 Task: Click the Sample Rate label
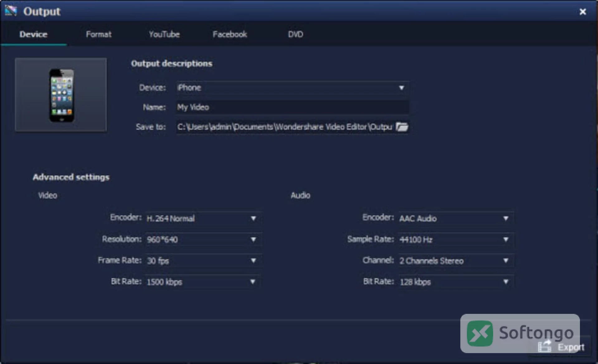point(370,239)
